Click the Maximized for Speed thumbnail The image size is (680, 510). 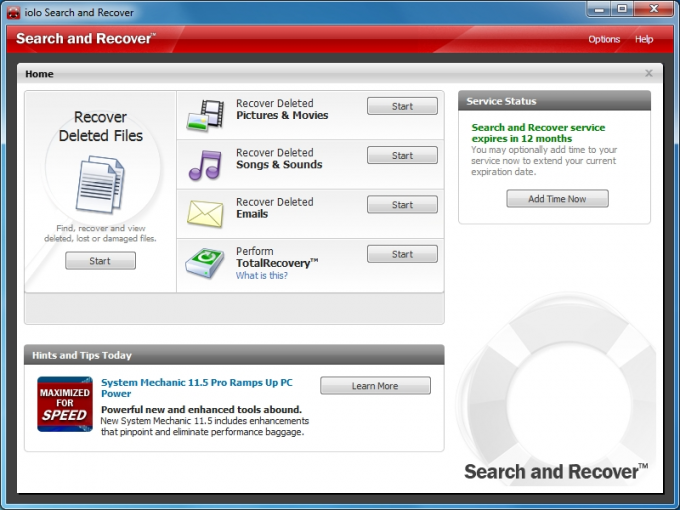(x=65, y=404)
